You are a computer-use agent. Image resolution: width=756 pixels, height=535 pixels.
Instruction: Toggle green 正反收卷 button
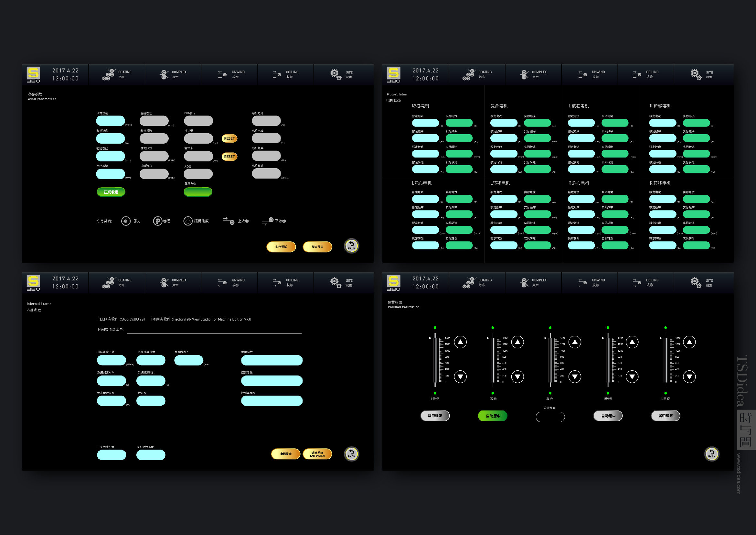(111, 192)
